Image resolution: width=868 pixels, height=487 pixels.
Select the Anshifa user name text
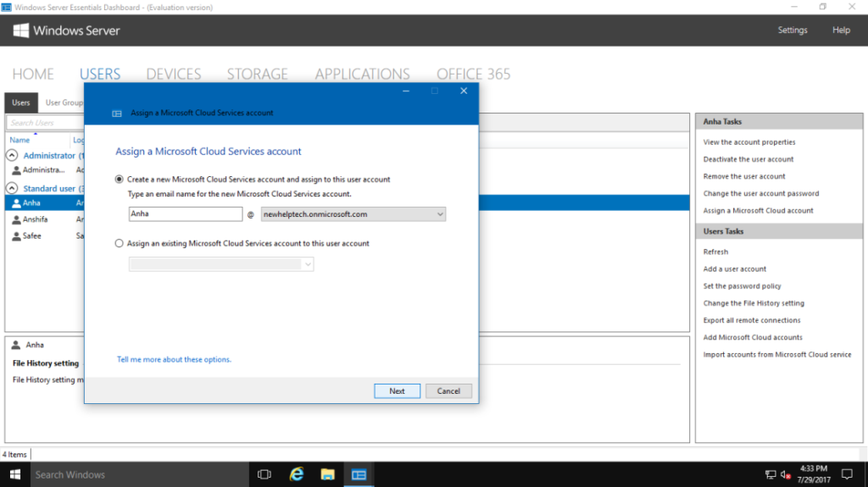36,219
